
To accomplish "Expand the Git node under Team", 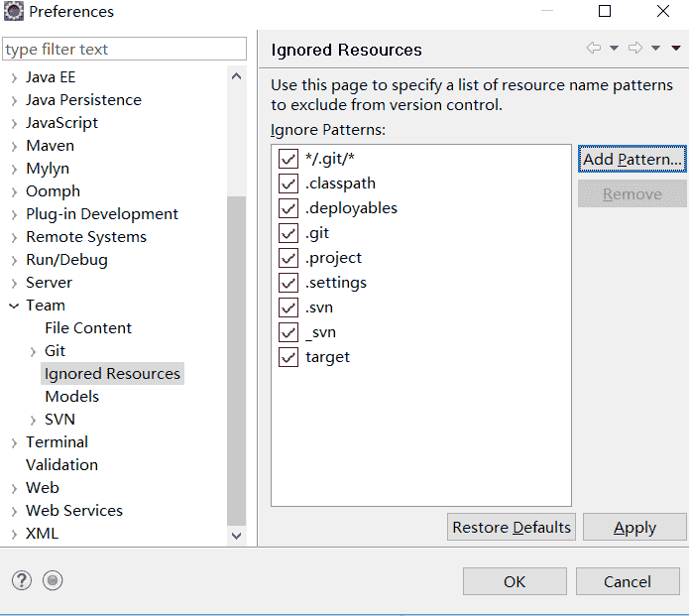I will (33, 351).
